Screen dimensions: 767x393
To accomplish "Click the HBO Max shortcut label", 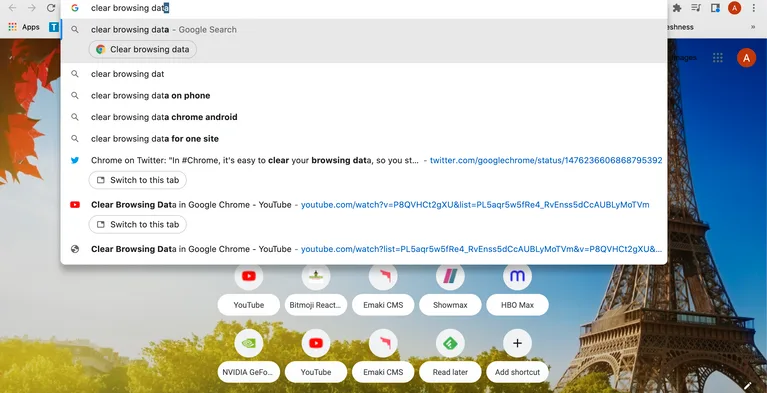I will [517, 305].
